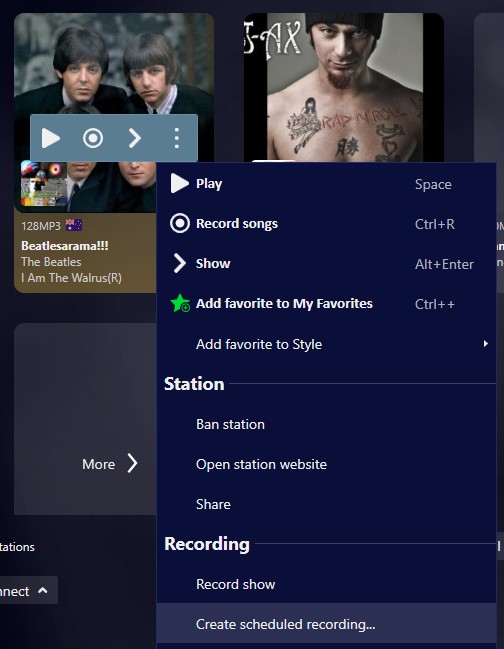
Task: Click record icon on station overlay bar
Action: pos(93,138)
